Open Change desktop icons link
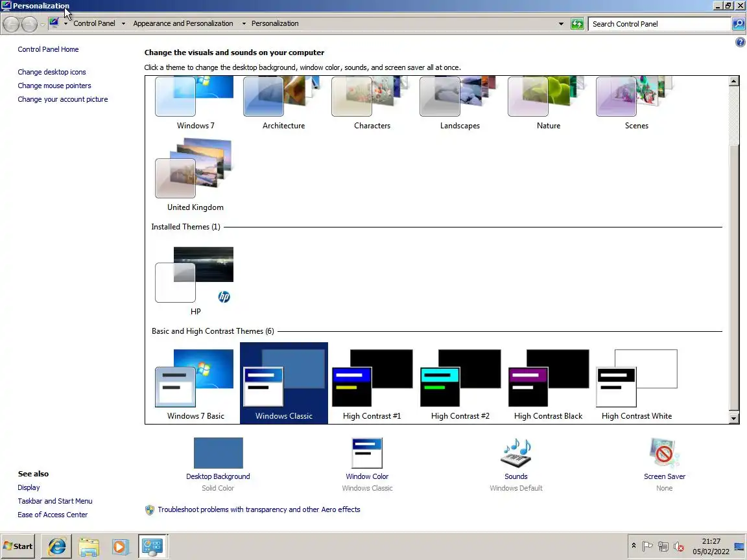This screenshot has height=560, width=747. pyautogui.click(x=52, y=72)
